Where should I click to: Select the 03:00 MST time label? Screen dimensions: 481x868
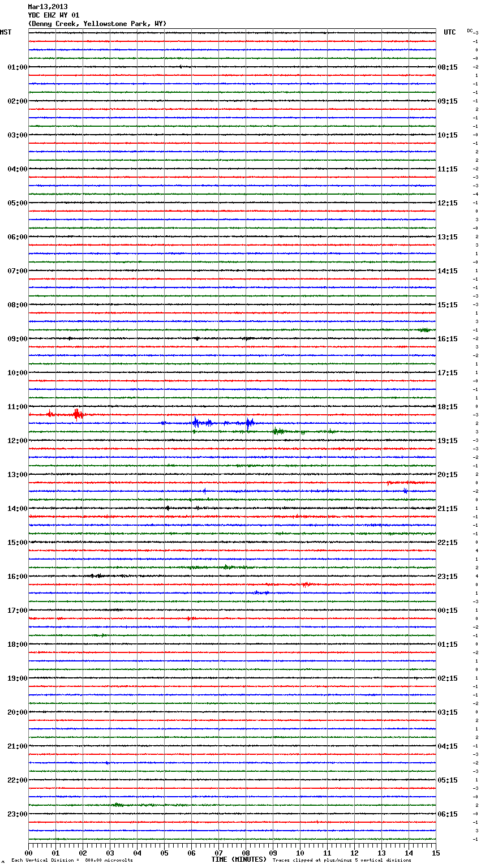(18, 135)
